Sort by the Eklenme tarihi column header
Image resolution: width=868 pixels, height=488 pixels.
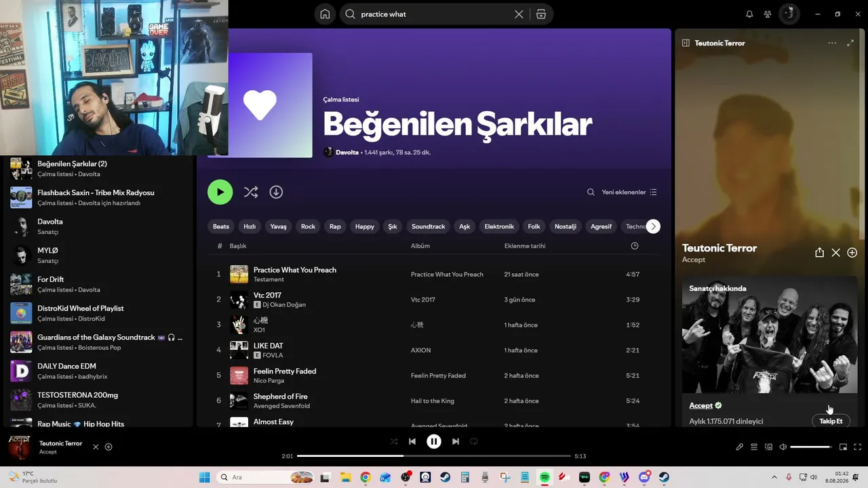(525, 246)
